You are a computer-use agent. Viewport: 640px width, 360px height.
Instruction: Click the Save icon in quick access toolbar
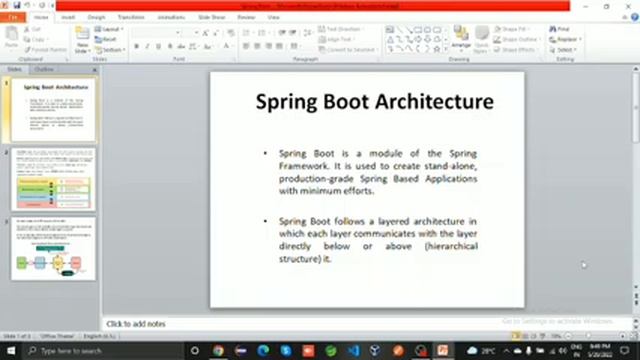tap(17, 5)
